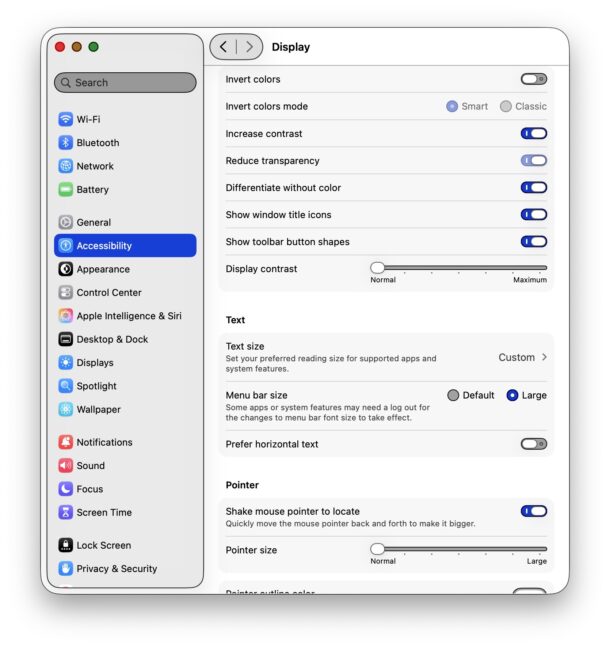Click the Battery icon in sidebar
Viewport: 610px width, 648px height.
[66, 189]
